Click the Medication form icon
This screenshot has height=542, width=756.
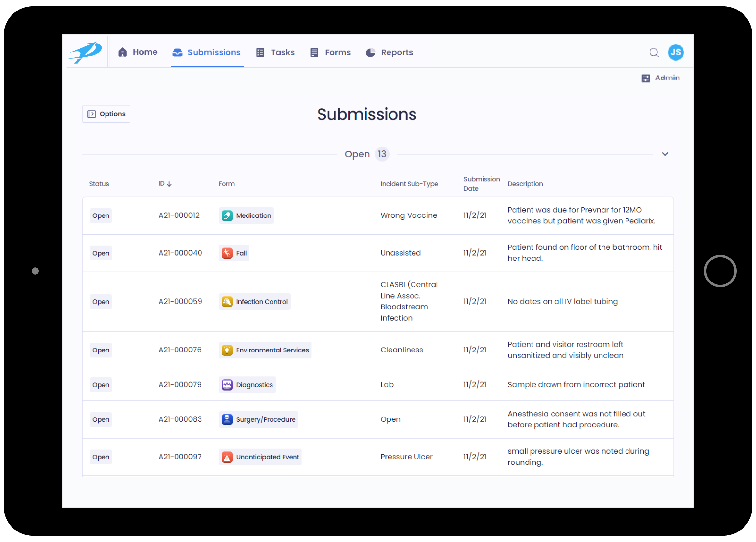tap(227, 215)
